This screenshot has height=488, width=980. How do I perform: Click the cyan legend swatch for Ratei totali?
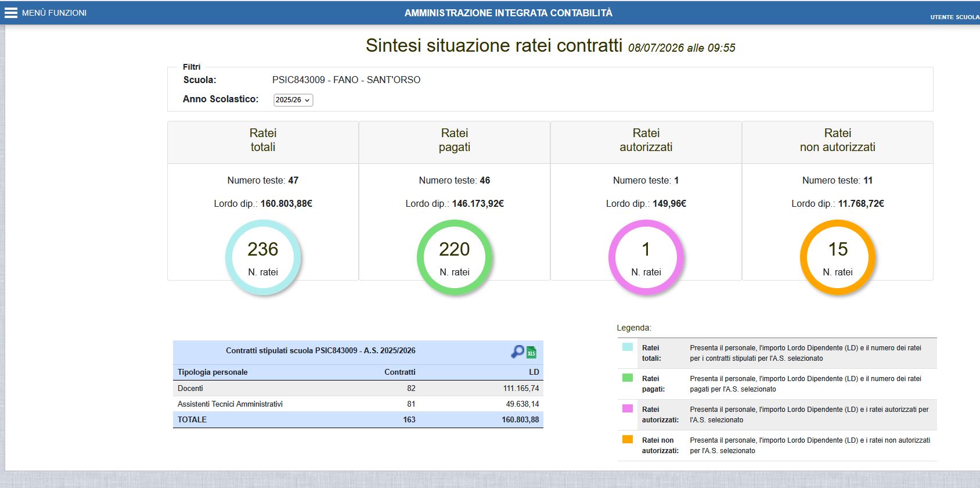tap(628, 347)
